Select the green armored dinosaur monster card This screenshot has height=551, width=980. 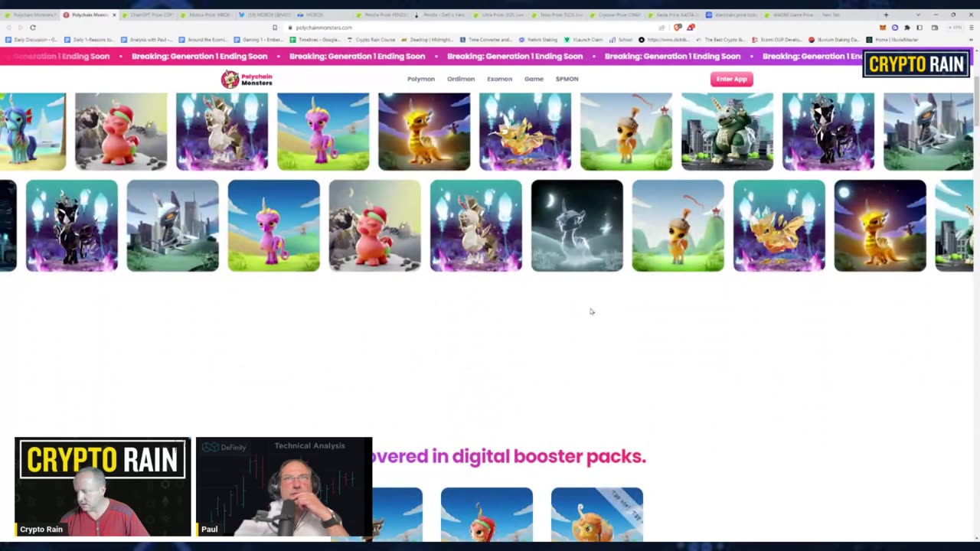coord(727,132)
